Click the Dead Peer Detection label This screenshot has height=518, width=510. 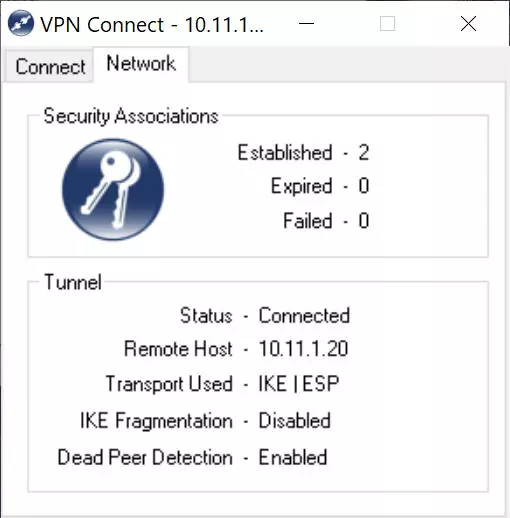pos(145,457)
